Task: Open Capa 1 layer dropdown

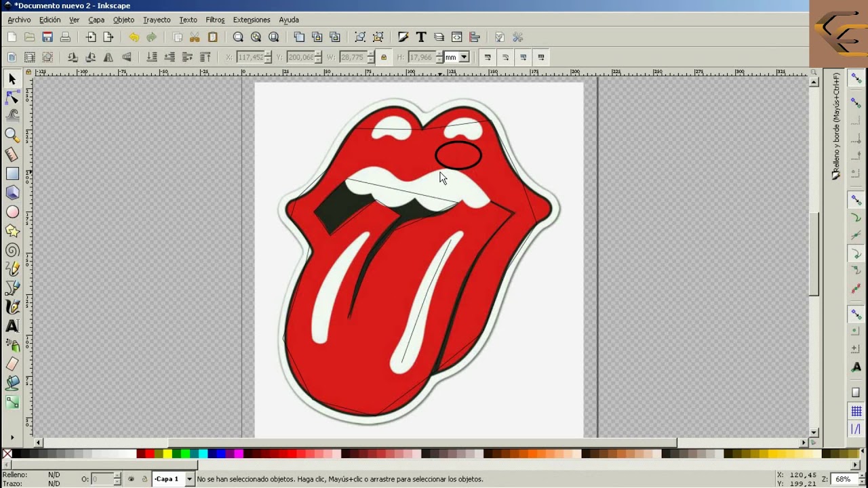Action: click(189, 479)
